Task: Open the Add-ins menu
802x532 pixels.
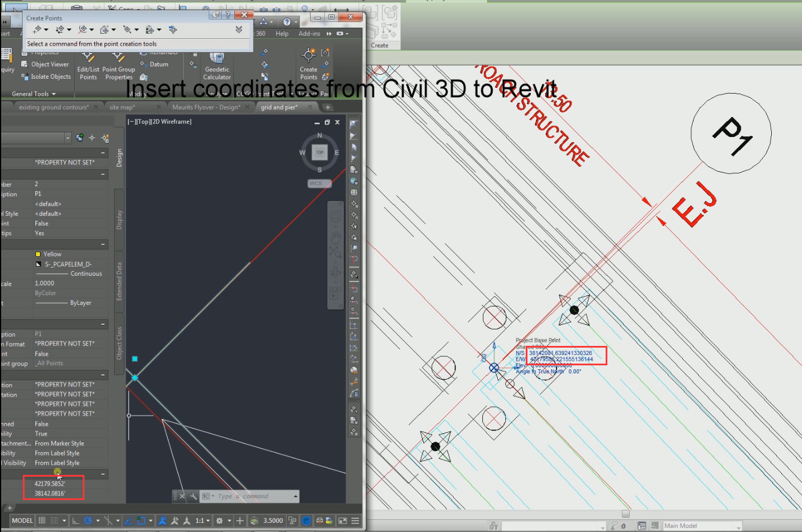Action: click(309, 33)
